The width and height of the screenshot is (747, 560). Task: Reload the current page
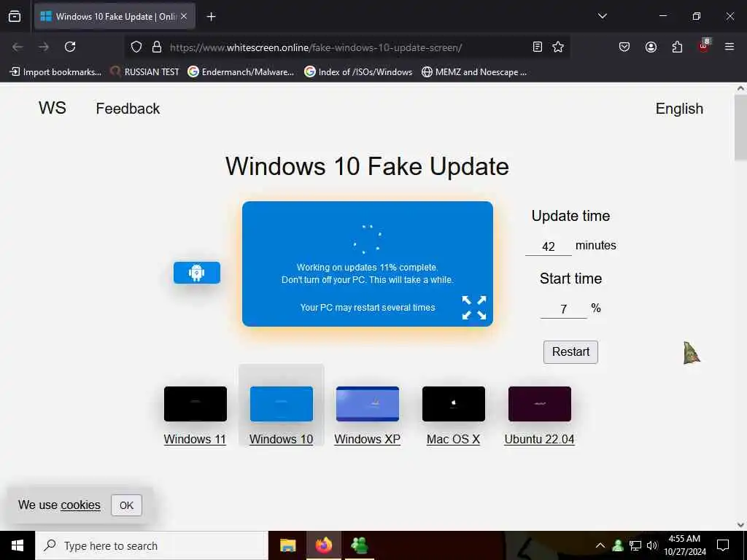coord(70,47)
